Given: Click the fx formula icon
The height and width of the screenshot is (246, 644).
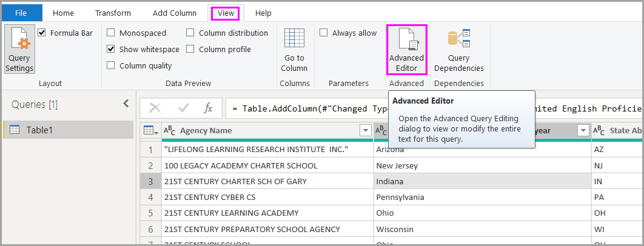Looking at the screenshot, I should click(x=208, y=108).
